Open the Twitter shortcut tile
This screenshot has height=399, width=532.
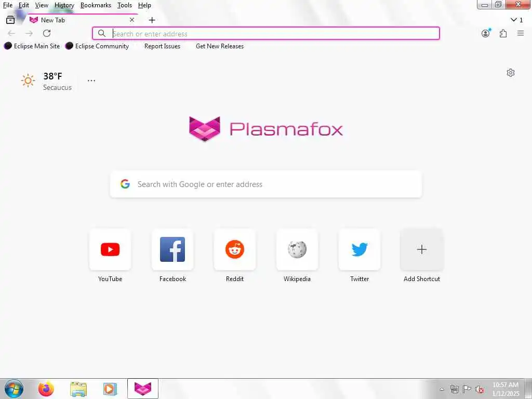360,250
